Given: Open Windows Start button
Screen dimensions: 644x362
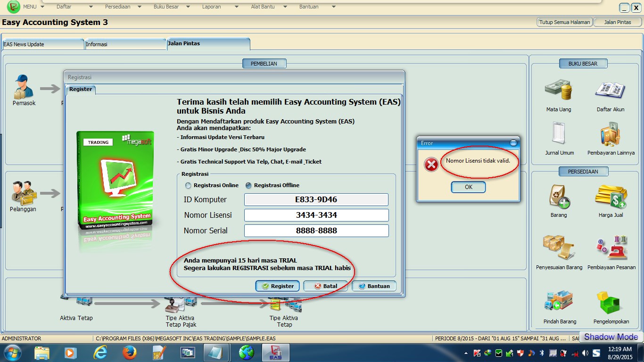Looking at the screenshot, I should [x=13, y=353].
